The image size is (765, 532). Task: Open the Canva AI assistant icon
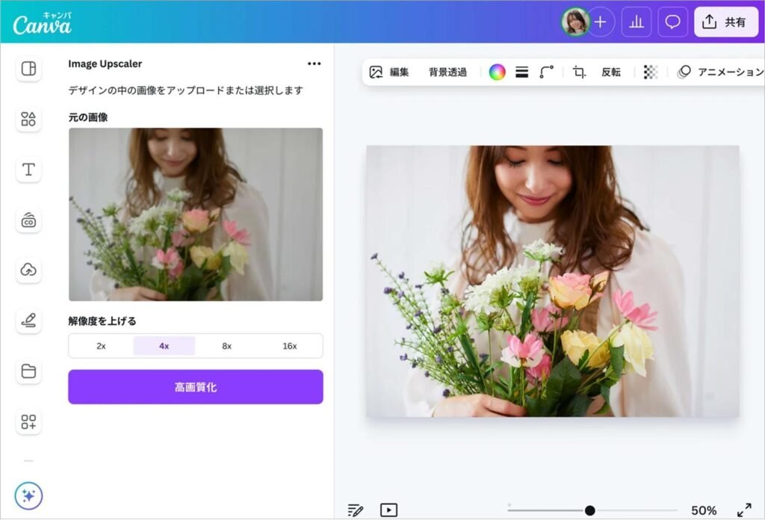coord(28,495)
